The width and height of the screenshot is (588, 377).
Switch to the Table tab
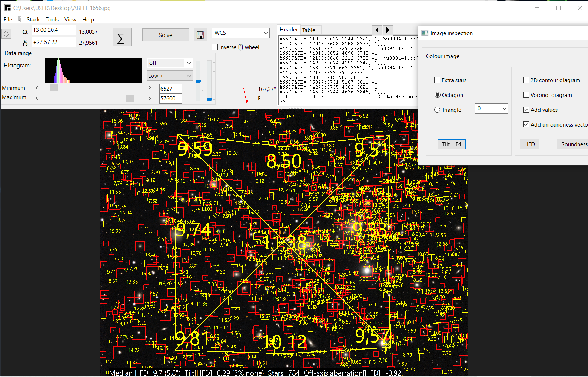click(309, 30)
